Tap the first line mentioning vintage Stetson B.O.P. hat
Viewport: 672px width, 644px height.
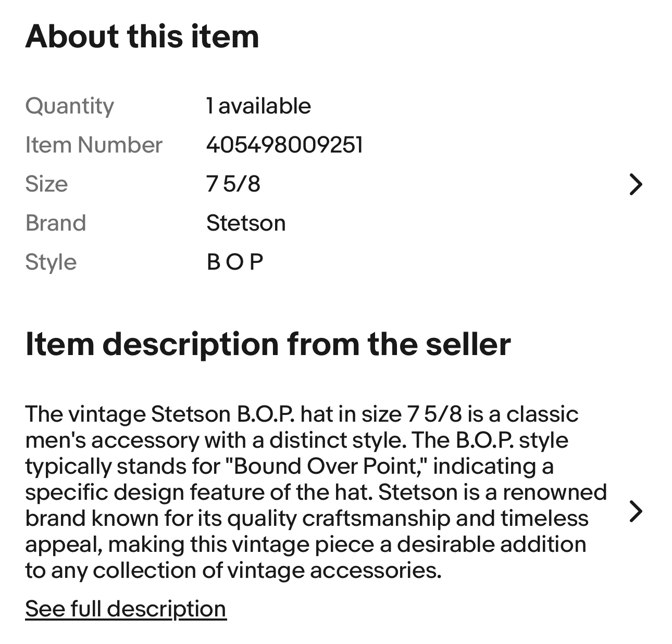[302, 414]
